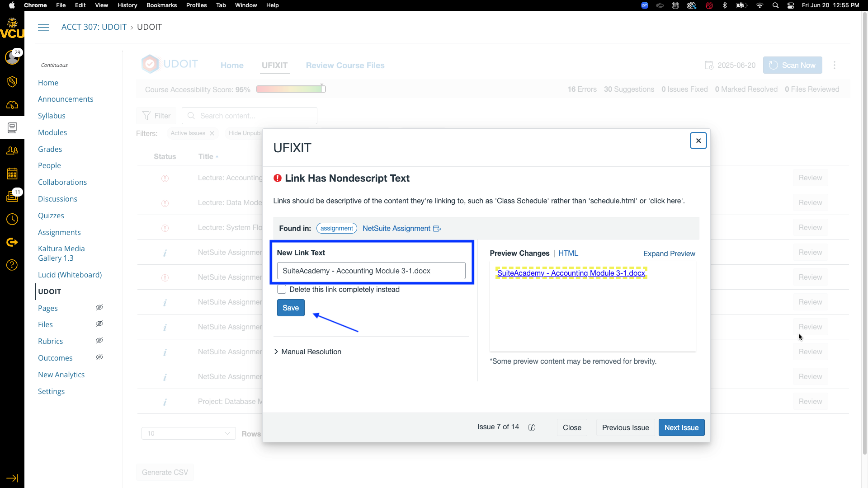Switch to the UDOIT Home tab

pyautogui.click(x=232, y=66)
